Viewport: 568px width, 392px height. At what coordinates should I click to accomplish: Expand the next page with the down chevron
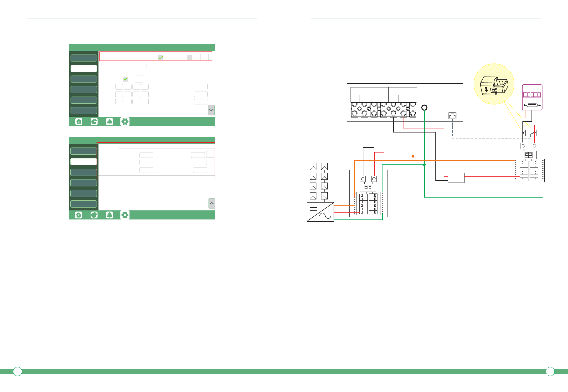point(211,110)
